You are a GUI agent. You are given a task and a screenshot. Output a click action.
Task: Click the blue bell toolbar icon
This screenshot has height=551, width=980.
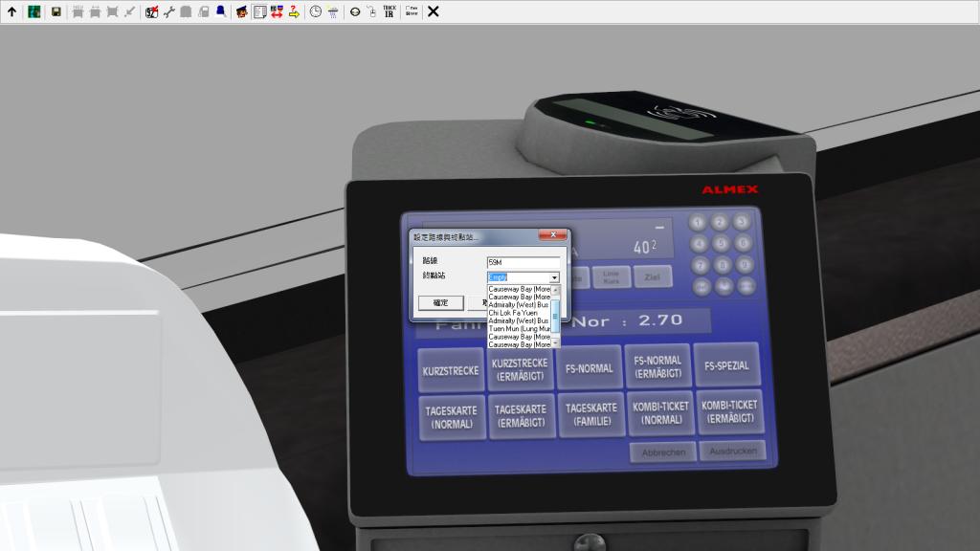pyautogui.click(x=221, y=11)
